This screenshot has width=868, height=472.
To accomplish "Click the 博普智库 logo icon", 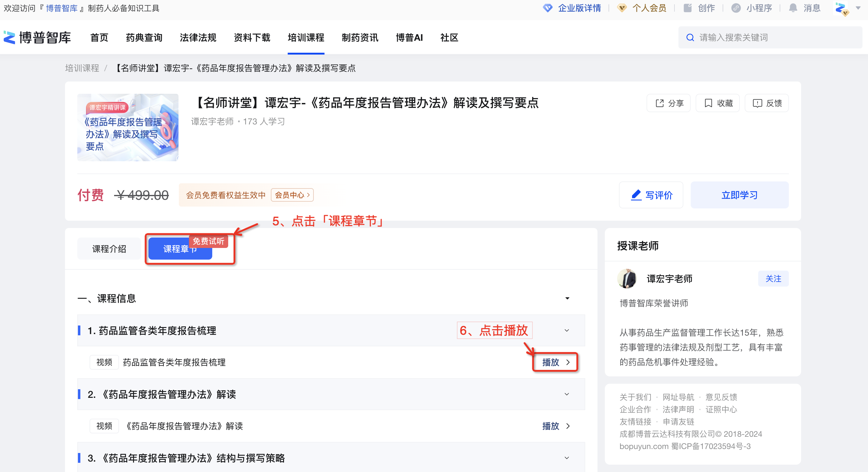I will click(x=10, y=37).
